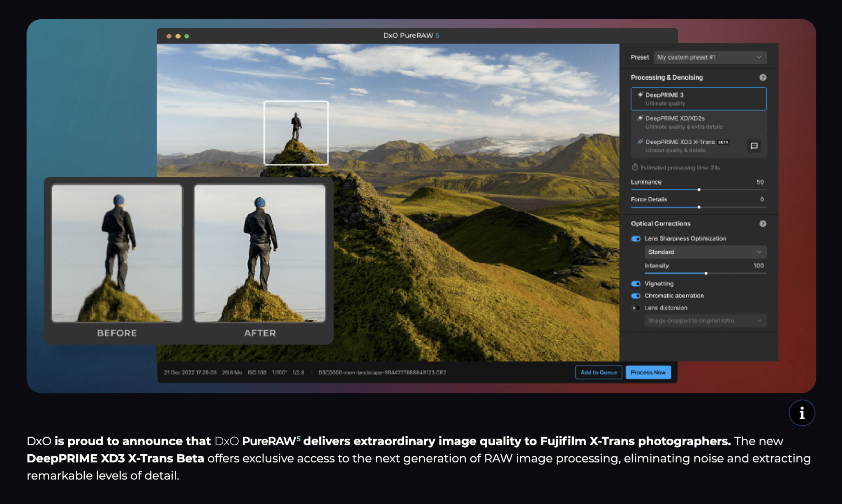Click the Process Now button
This screenshot has height=504, width=842.
pyautogui.click(x=648, y=372)
